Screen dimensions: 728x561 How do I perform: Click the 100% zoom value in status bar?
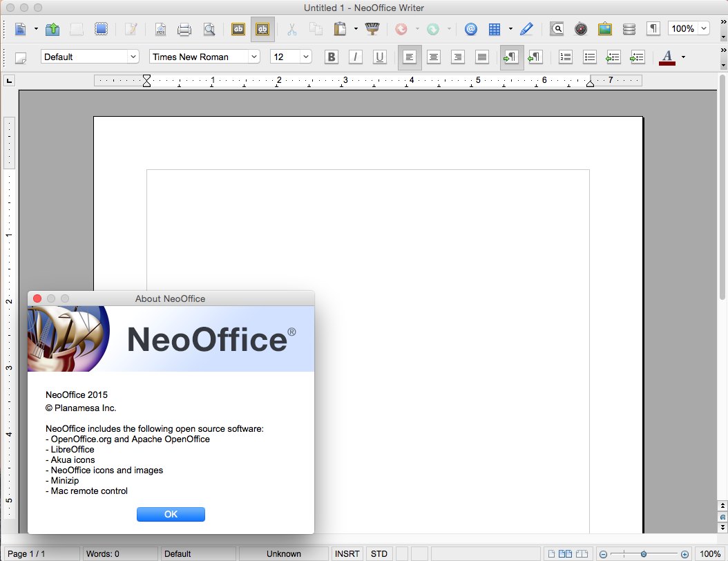pos(710,553)
